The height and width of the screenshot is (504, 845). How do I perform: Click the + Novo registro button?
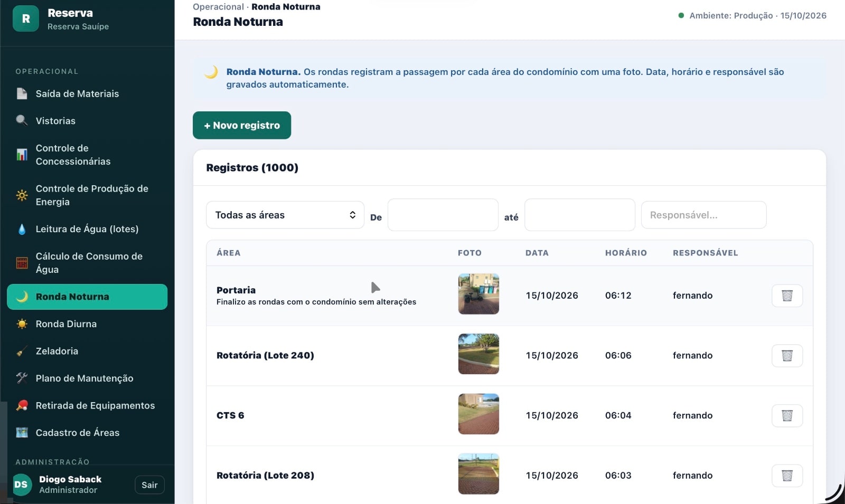coord(242,125)
